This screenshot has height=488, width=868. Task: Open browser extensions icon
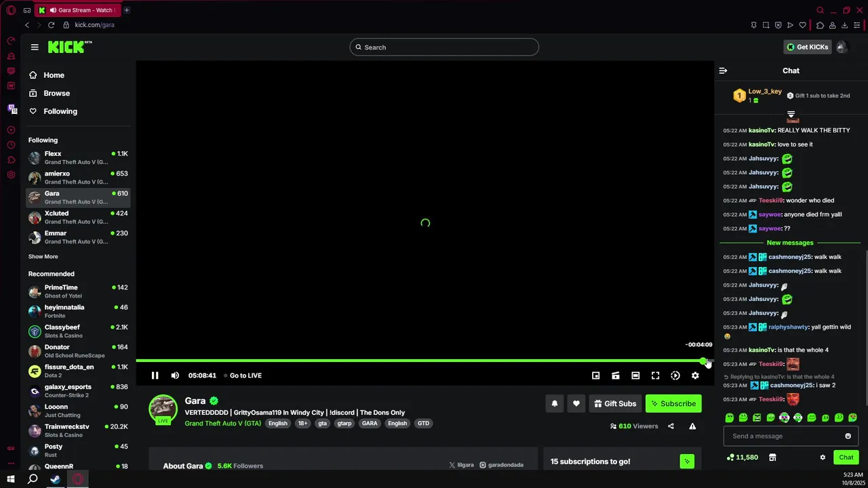pos(820,25)
